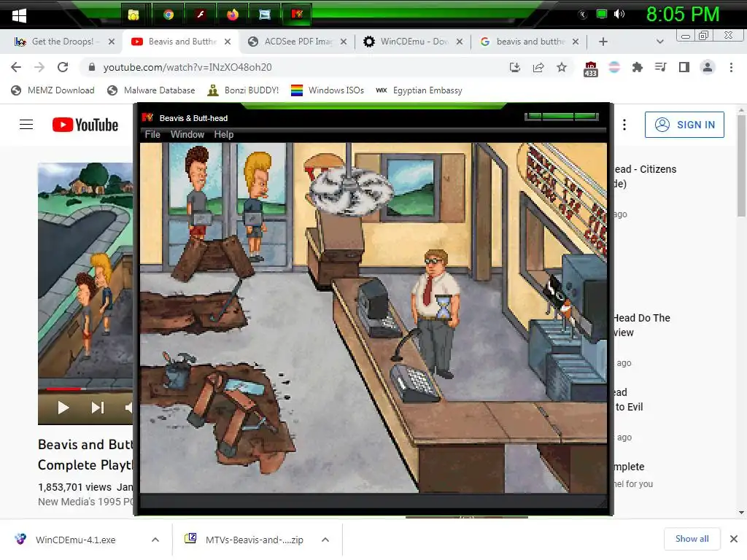Close the Get the Droops! tab

112,42
